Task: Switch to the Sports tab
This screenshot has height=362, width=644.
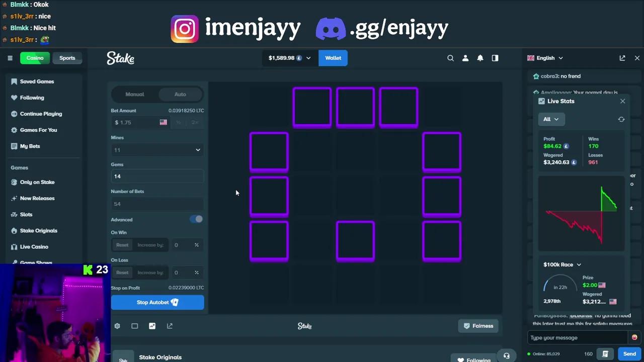Action: click(67, 58)
